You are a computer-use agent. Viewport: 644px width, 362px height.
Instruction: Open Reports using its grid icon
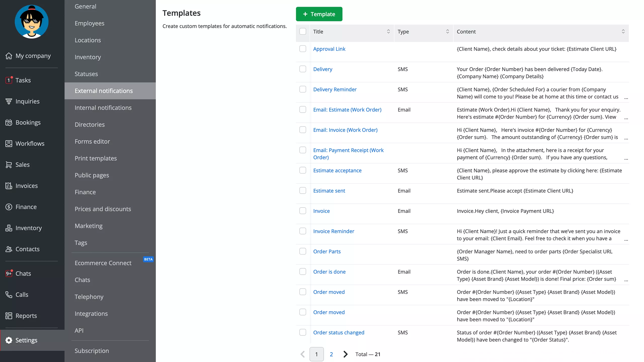9,315
